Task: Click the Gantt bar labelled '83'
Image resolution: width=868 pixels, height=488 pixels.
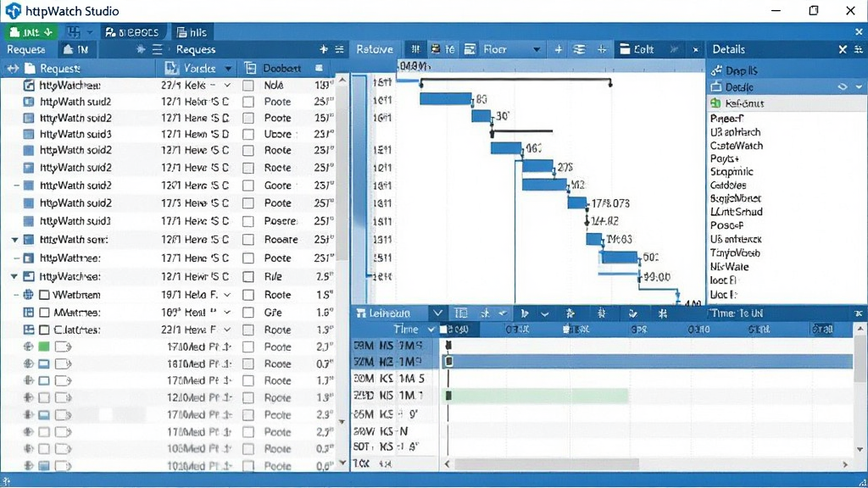Action: pyautogui.click(x=446, y=99)
